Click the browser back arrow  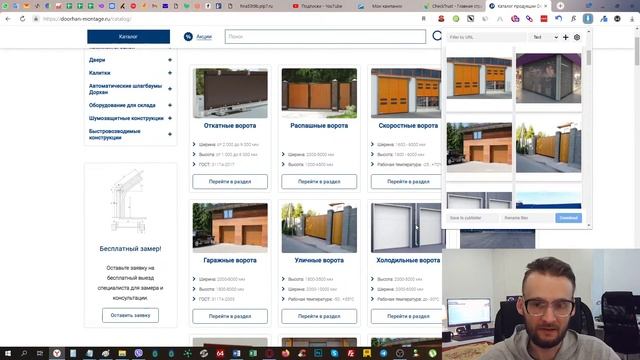pos(8,19)
